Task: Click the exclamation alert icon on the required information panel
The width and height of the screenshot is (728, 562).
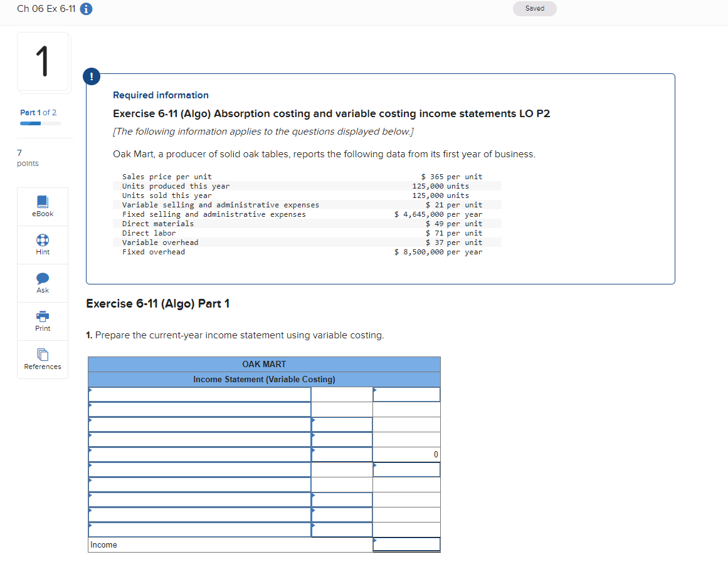Action: click(x=92, y=76)
